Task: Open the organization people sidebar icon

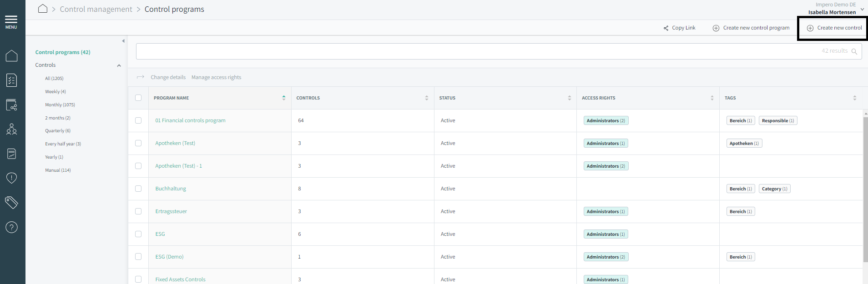Action: [x=11, y=130]
